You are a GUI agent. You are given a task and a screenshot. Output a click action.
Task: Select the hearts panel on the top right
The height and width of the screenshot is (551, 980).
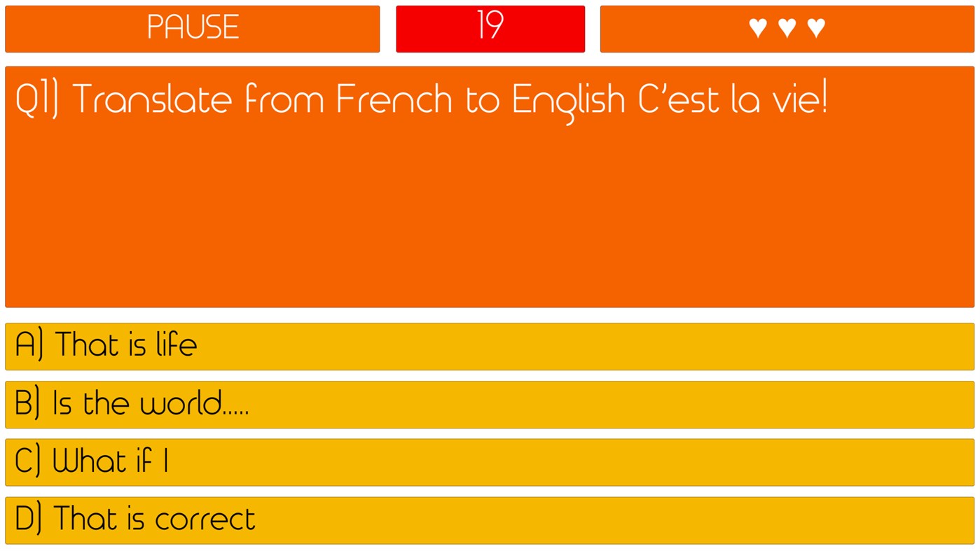click(x=787, y=28)
